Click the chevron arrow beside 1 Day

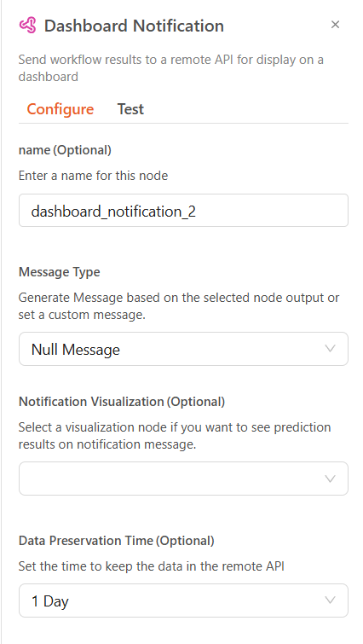coord(330,600)
